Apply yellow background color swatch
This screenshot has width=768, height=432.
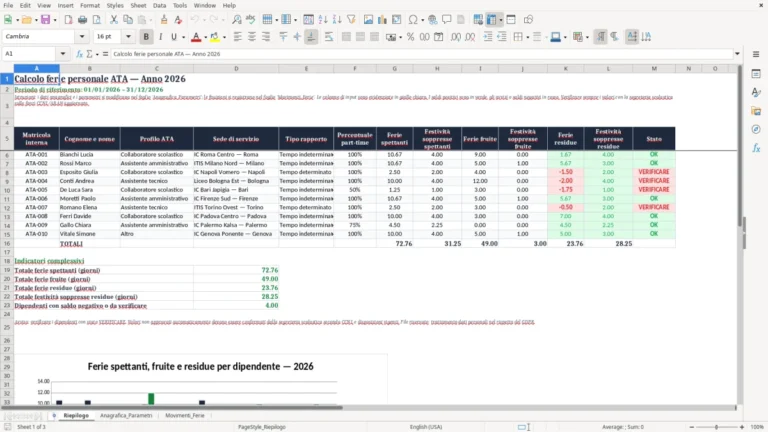point(215,37)
